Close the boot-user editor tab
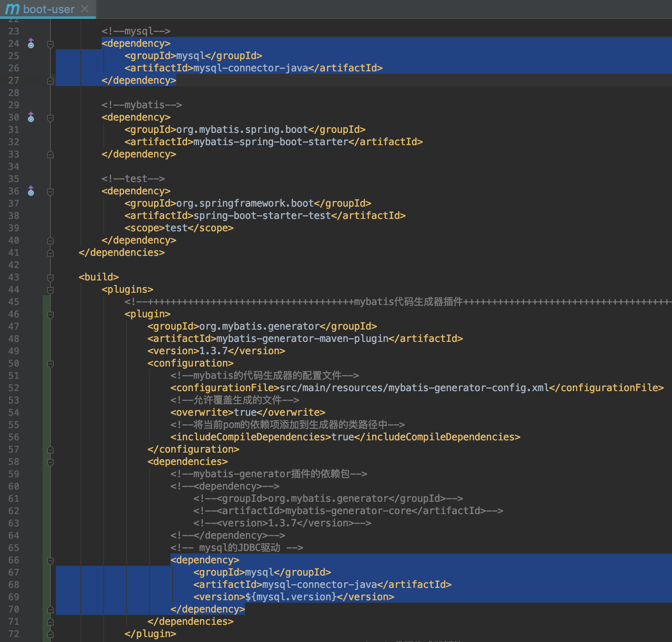This screenshot has width=672, height=642. pos(85,9)
